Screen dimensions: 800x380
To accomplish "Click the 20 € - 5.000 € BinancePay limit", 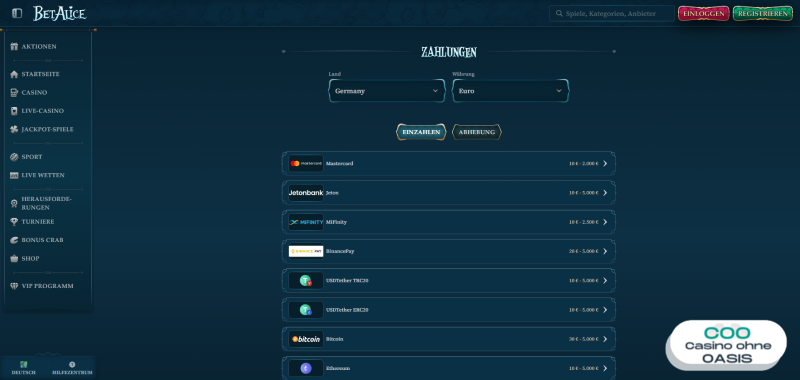I will [x=584, y=251].
